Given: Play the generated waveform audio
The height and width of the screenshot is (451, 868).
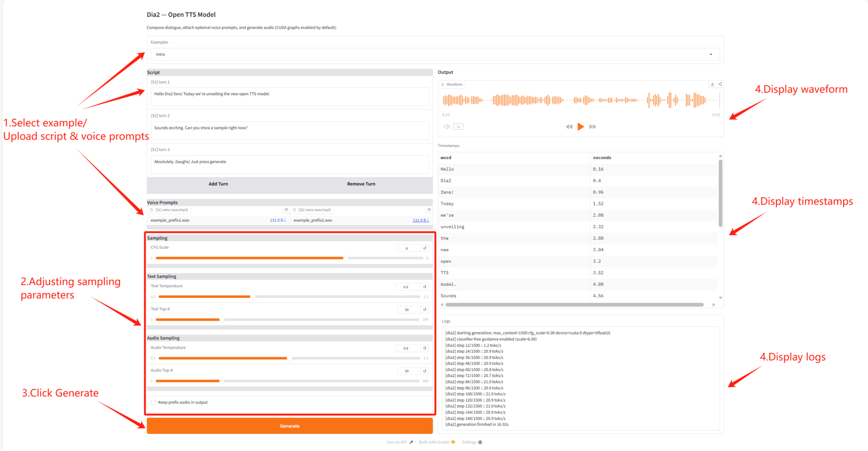Looking at the screenshot, I should point(580,127).
